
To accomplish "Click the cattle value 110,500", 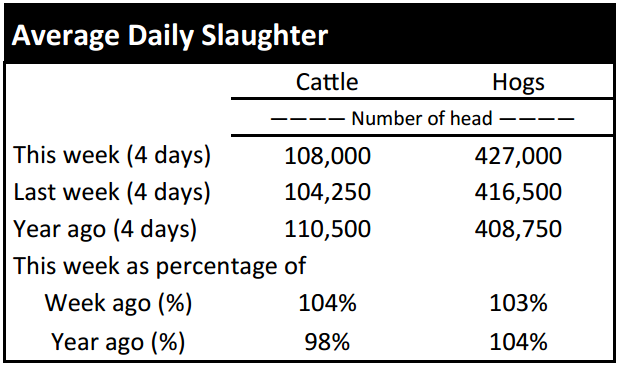I will [x=328, y=229].
